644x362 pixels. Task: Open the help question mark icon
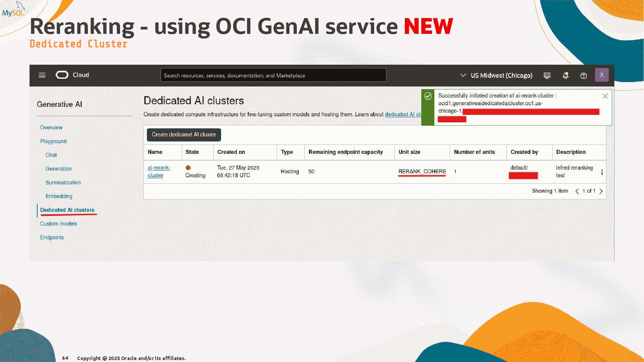(x=584, y=75)
